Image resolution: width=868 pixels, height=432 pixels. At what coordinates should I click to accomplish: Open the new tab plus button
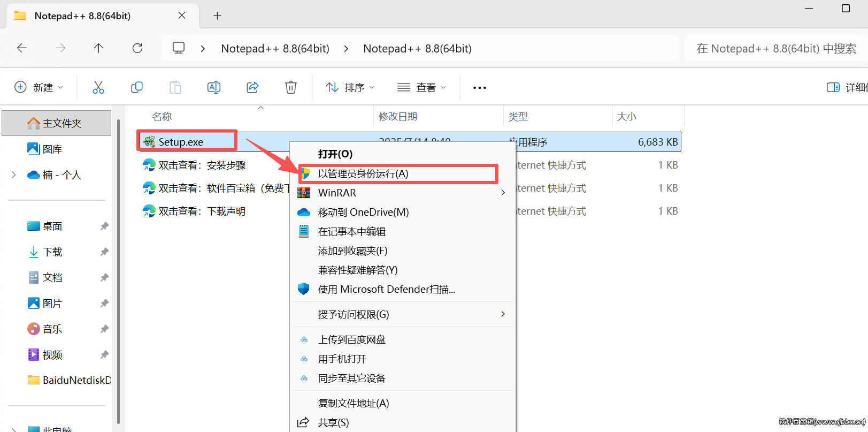point(217,16)
